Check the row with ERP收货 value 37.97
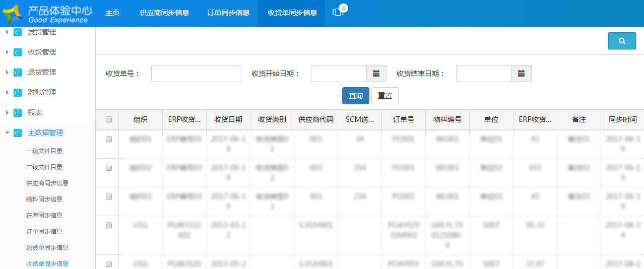644x269 pixels. coord(109,264)
